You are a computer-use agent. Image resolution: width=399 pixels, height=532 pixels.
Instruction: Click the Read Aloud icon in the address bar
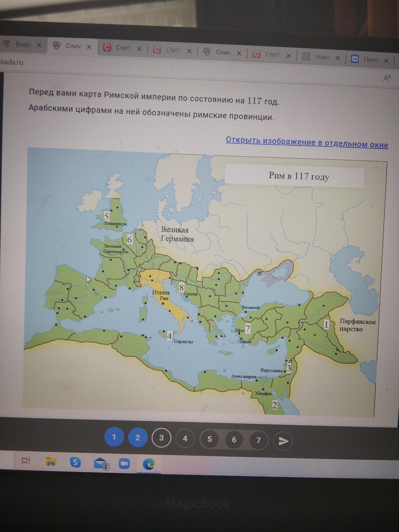pyautogui.click(x=387, y=78)
